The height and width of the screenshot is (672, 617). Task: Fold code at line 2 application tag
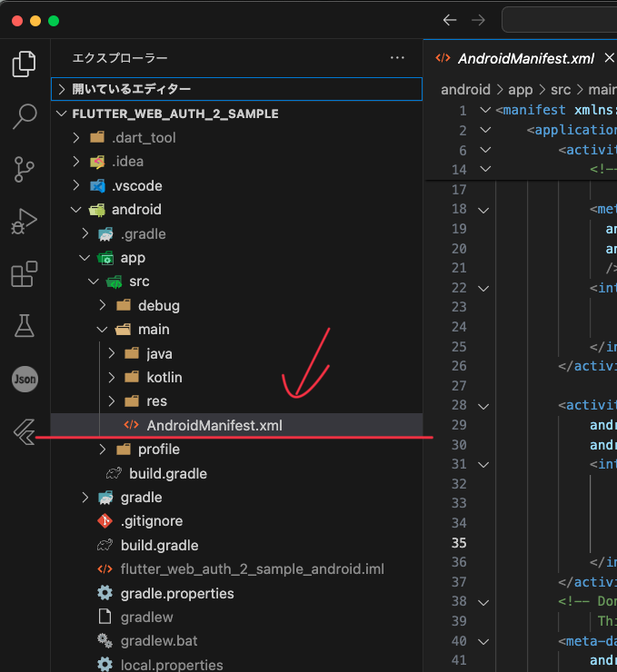[x=485, y=130]
